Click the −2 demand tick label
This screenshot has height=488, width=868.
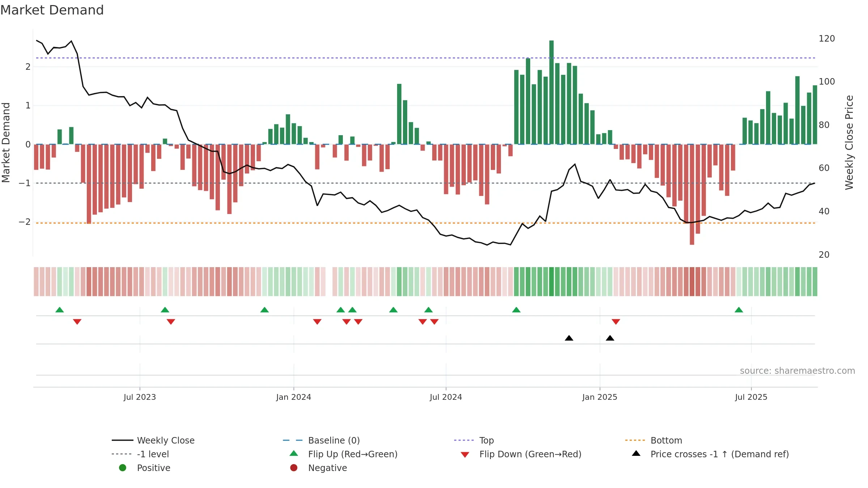pyautogui.click(x=25, y=222)
